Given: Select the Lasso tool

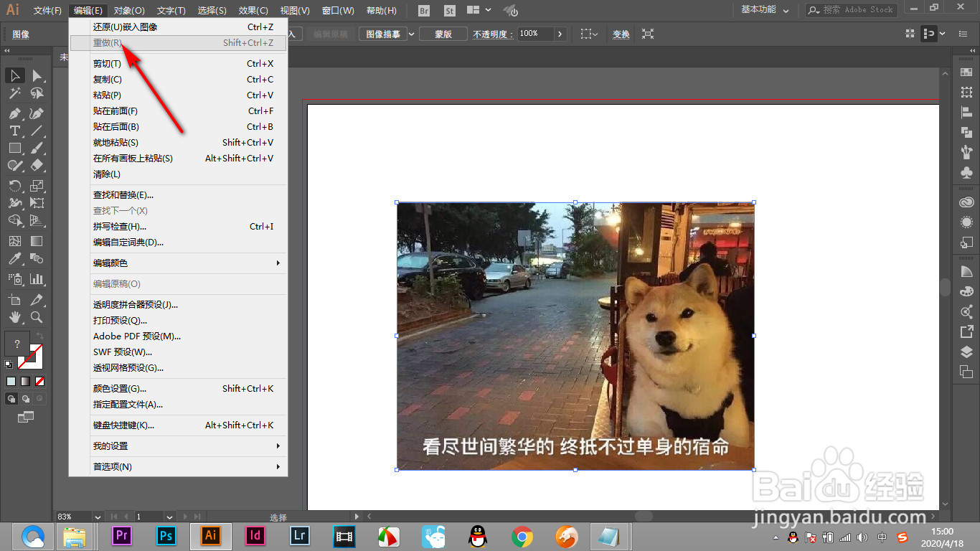Looking at the screenshot, I should 37,93.
